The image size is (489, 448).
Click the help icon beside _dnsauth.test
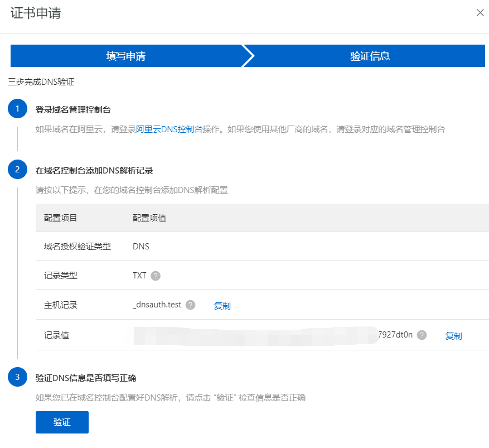point(191,305)
